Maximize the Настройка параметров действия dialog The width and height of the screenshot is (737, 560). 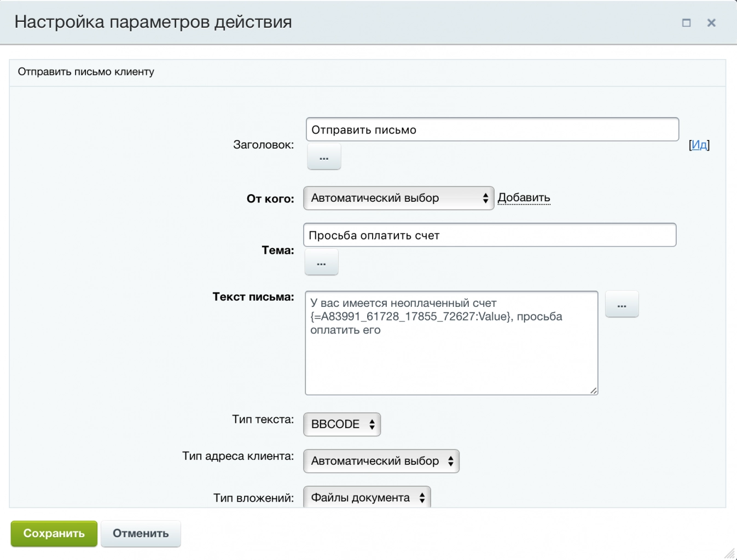(687, 23)
